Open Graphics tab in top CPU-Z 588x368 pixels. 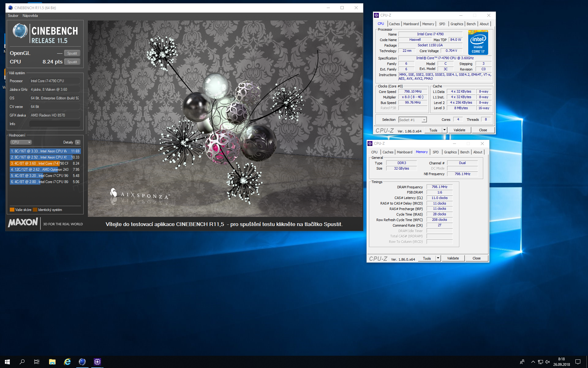(x=457, y=24)
